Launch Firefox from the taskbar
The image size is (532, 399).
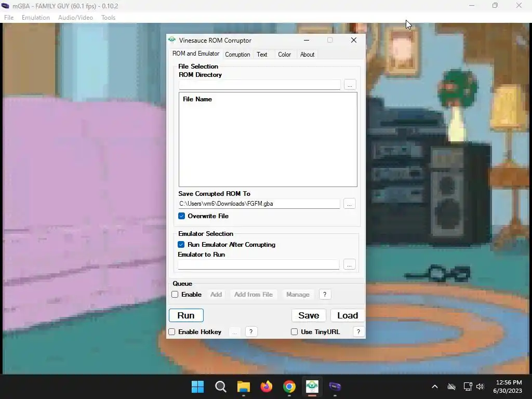coord(267,387)
